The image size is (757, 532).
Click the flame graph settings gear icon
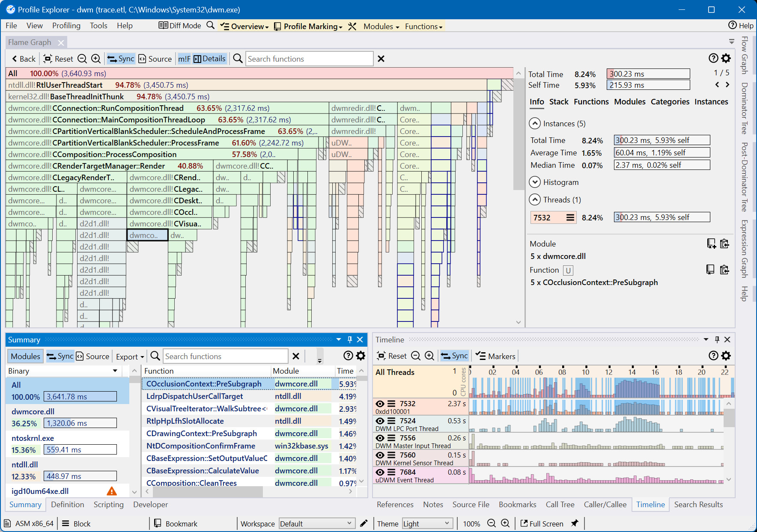pyautogui.click(x=726, y=58)
